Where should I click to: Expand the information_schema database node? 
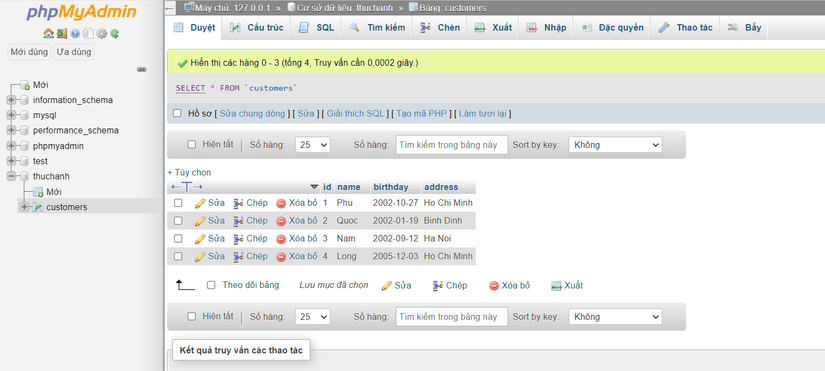pyautogui.click(x=11, y=100)
